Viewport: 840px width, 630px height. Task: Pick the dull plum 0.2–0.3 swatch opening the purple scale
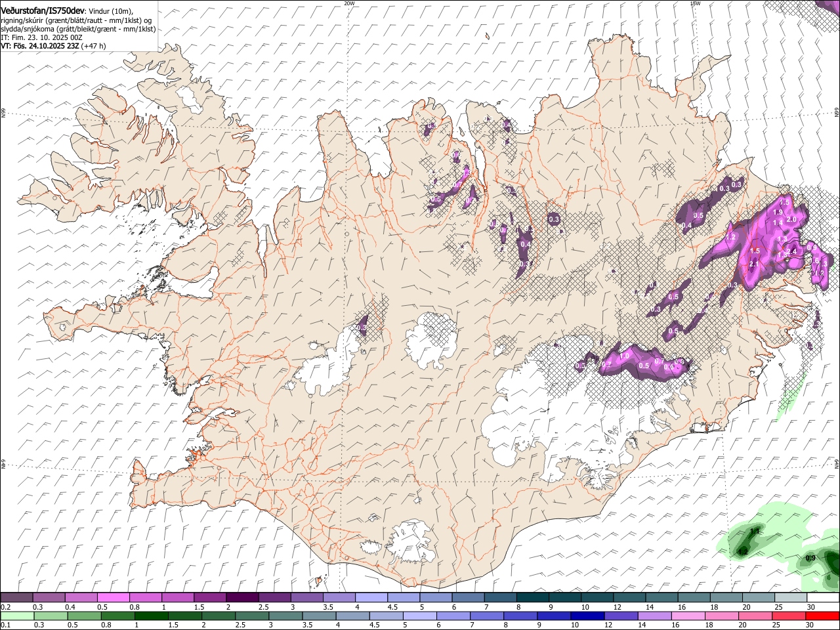16,598
